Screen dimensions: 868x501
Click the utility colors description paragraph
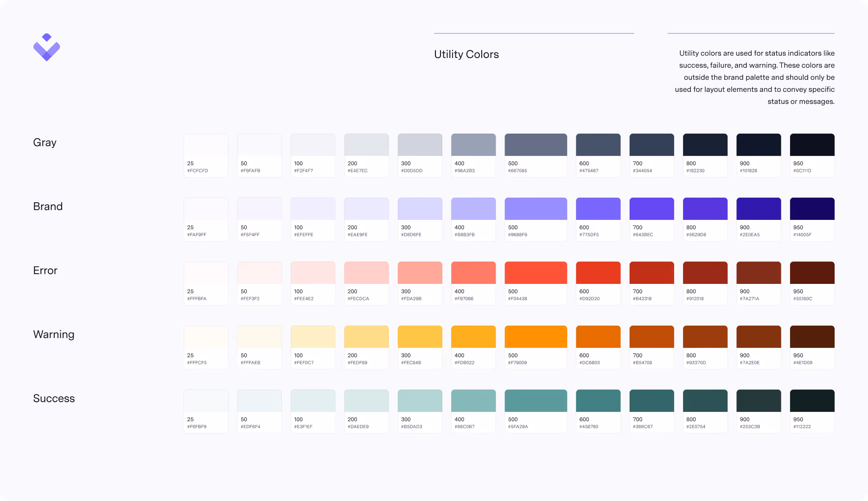754,77
